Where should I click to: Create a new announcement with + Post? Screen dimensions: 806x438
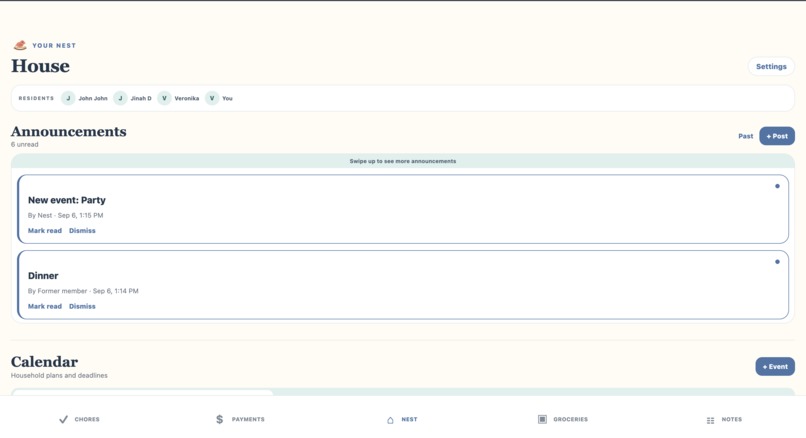tap(777, 136)
